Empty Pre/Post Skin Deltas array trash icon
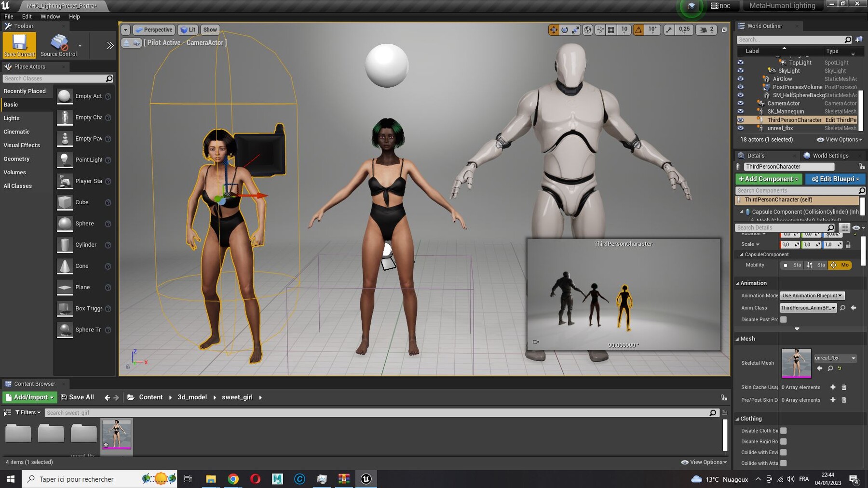Image resolution: width=868 pixels, height=488 pixels. (x=844, y=400)
